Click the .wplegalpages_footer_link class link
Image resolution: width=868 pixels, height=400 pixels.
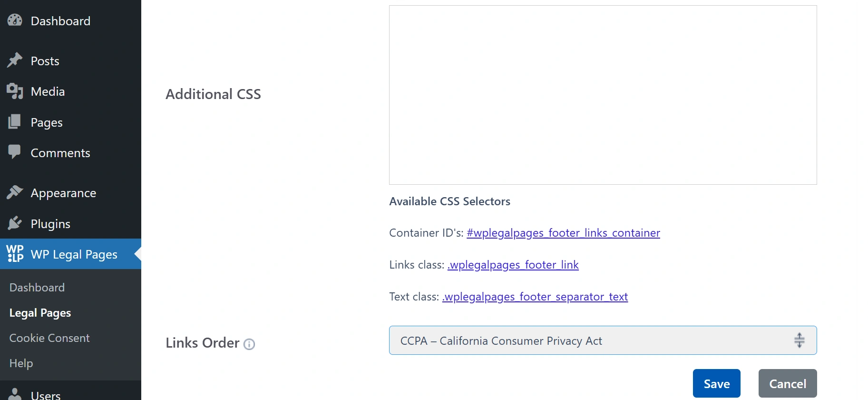pos(513,265)
